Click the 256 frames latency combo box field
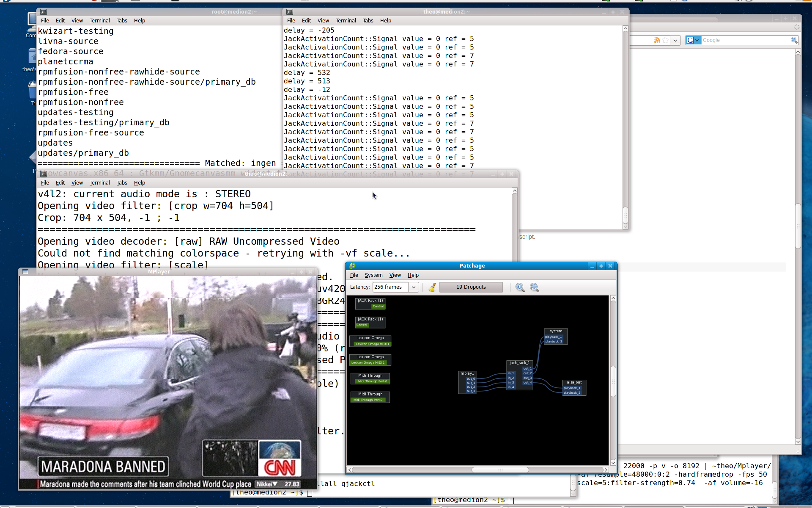 click(x=390, y=287)
